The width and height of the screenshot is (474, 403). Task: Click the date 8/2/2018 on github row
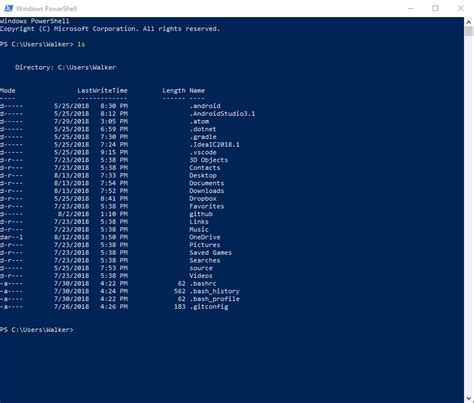tap(73, 214)
